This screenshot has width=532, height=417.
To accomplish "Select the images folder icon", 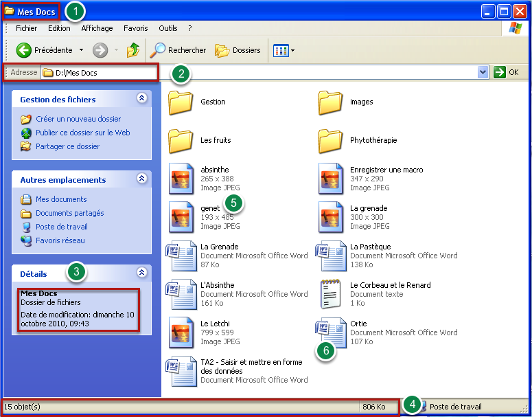I will 330,102.
